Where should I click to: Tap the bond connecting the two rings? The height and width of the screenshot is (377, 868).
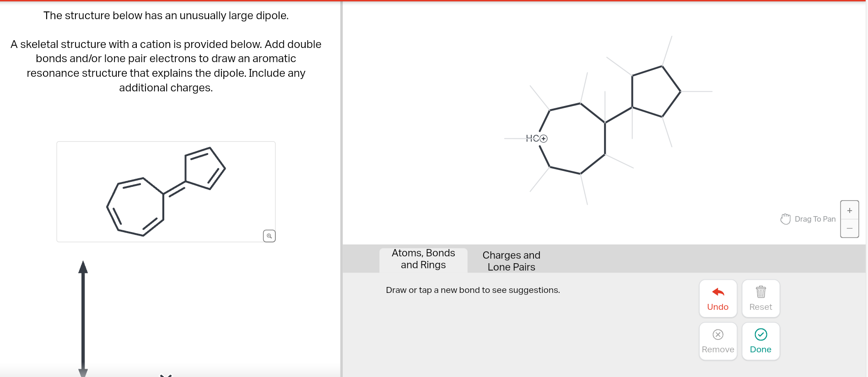point(620,114)
